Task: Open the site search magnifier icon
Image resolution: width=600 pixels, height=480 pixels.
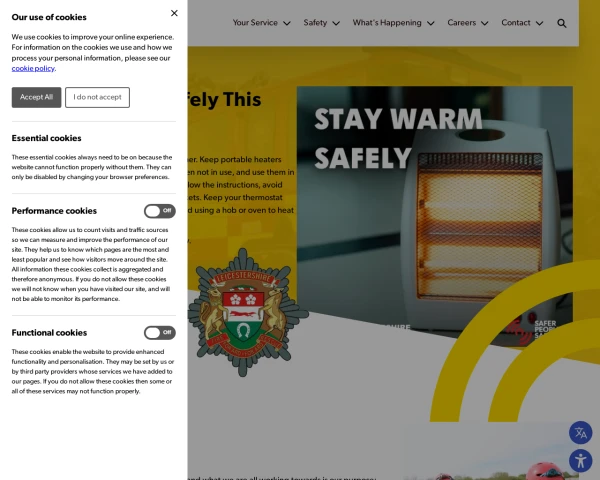Action: (561, 23)
